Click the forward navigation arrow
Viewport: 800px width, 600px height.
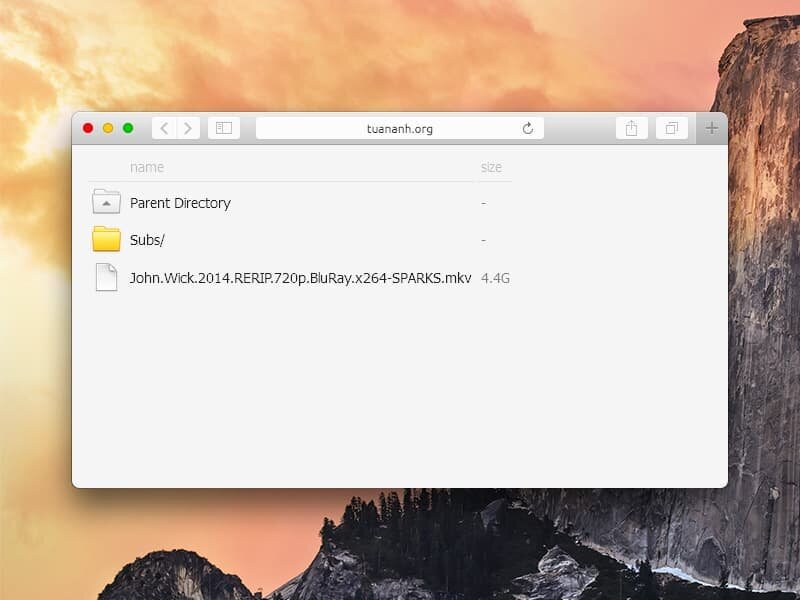(x=189, y=128)
